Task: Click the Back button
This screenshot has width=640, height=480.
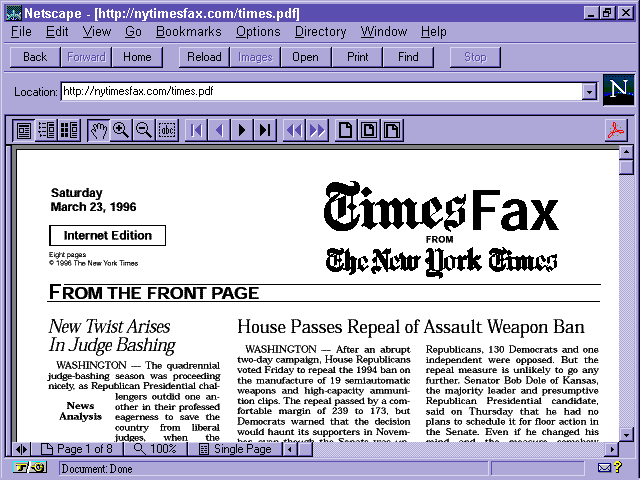Action: click(35, 57)
